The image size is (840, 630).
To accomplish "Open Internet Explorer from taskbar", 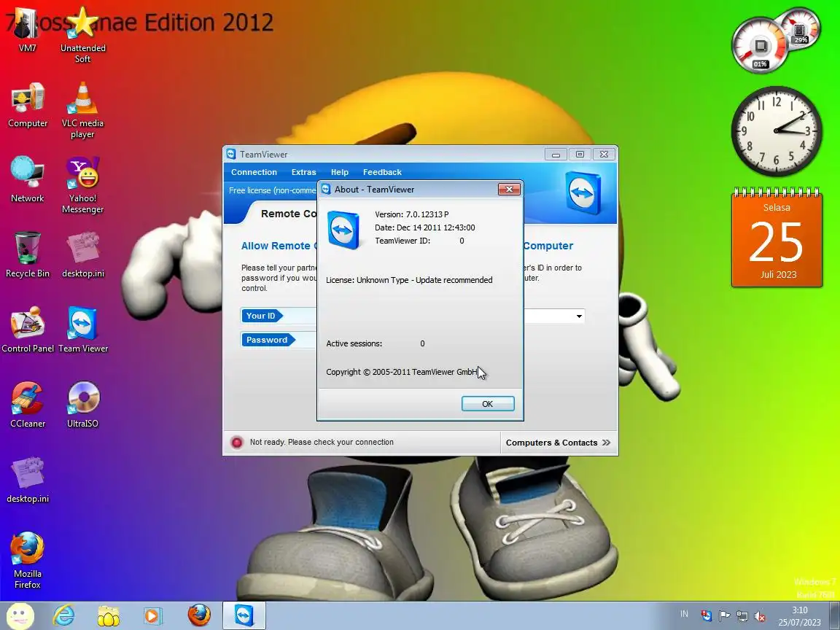I will click(63, 615).
